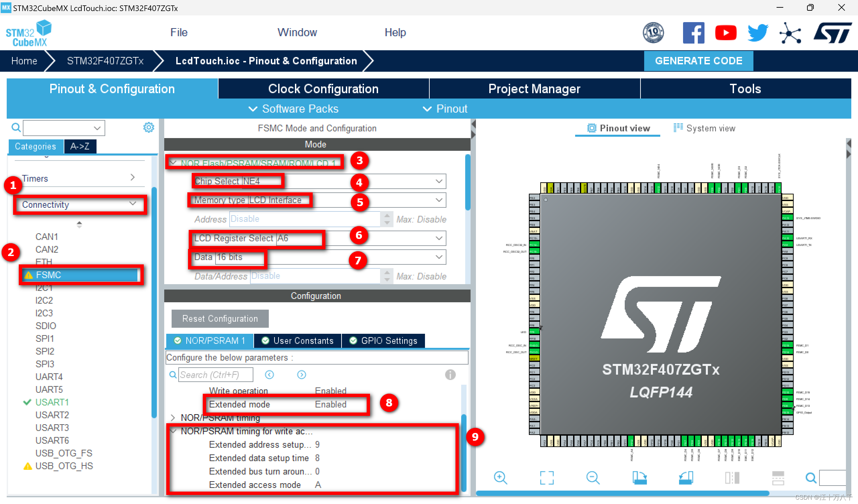This screenshot has height=504, width=858.
Task: Click the vertical split view icon
Action: (732, 478)
